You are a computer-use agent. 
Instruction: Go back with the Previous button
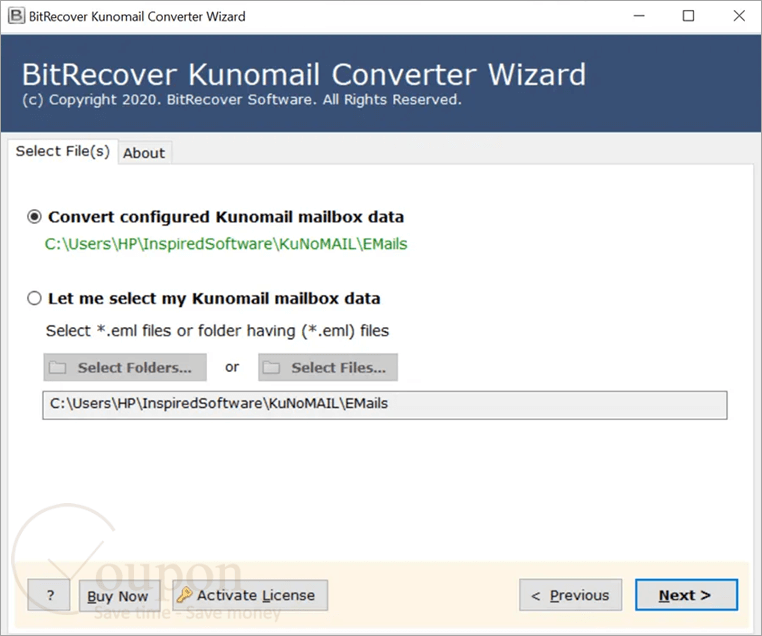[571, 595]
